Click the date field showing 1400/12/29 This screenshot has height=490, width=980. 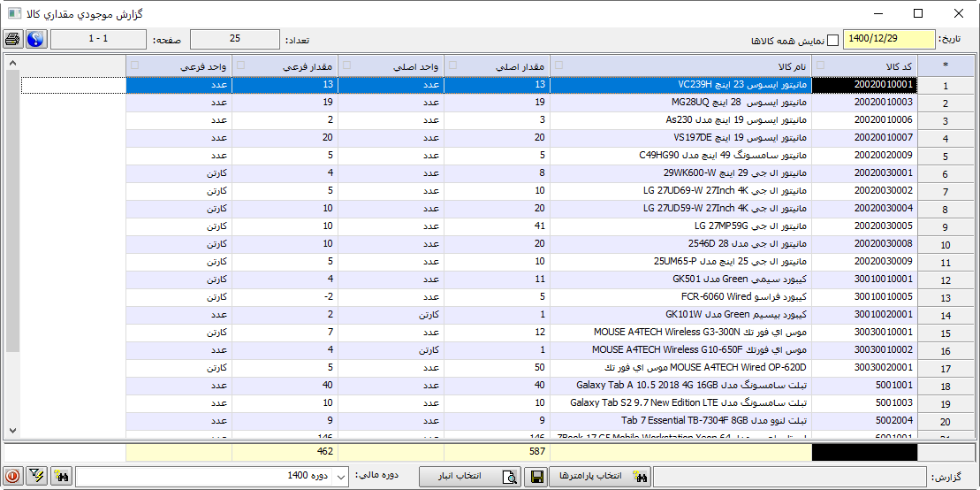[889, 40]
